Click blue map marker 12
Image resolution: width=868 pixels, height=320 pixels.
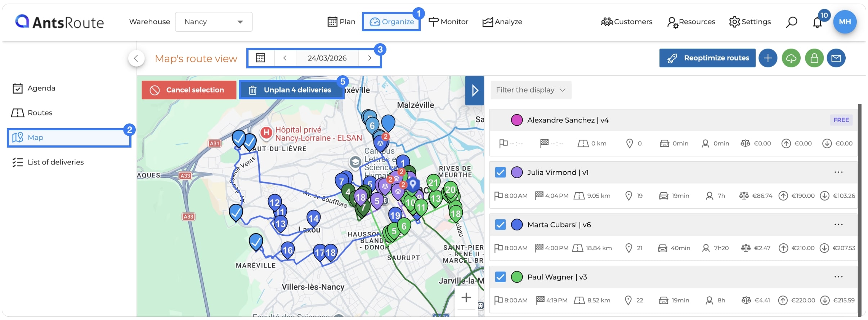coord(275,202)
